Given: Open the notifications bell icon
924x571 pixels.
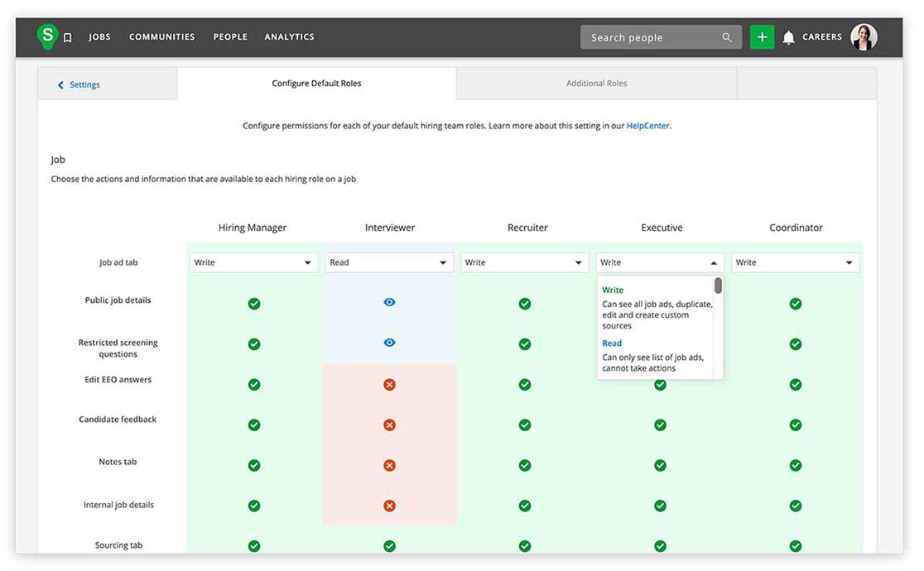Looking at the screenshot, I should (788, 37).
